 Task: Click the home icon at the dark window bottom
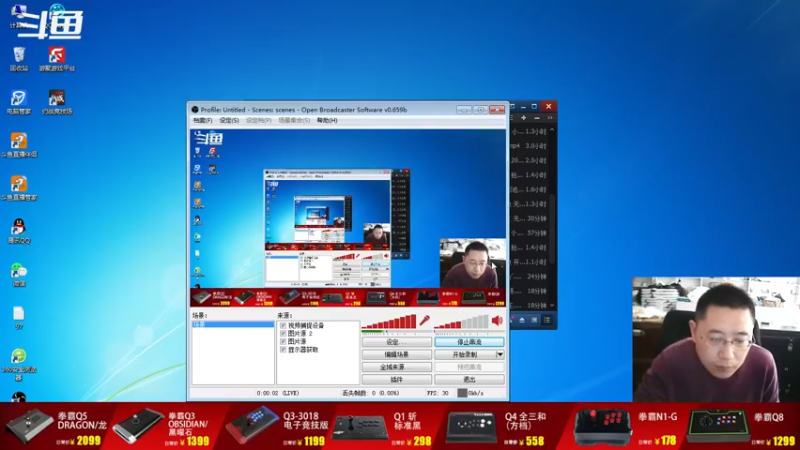click(x=522, y=320)
